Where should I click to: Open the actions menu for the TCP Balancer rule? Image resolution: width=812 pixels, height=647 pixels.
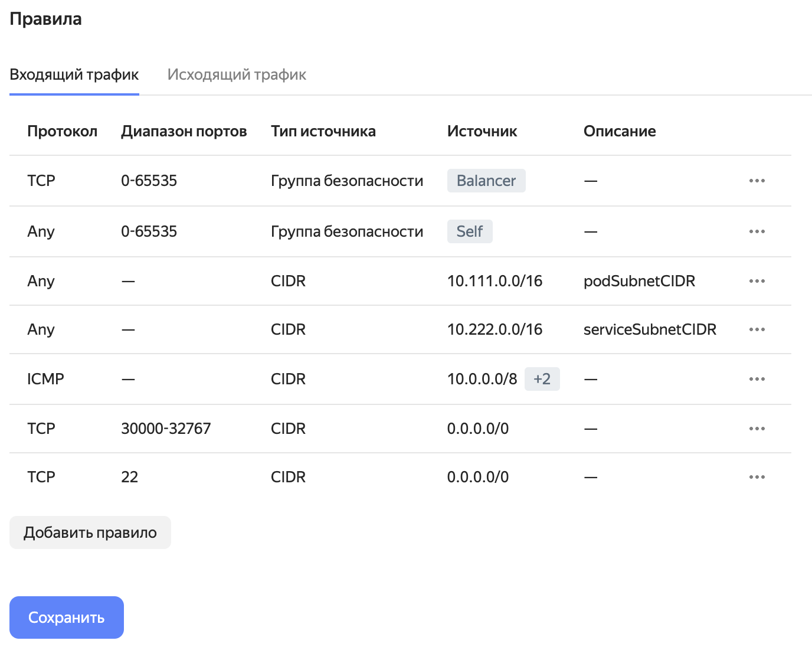coord(757,181)
